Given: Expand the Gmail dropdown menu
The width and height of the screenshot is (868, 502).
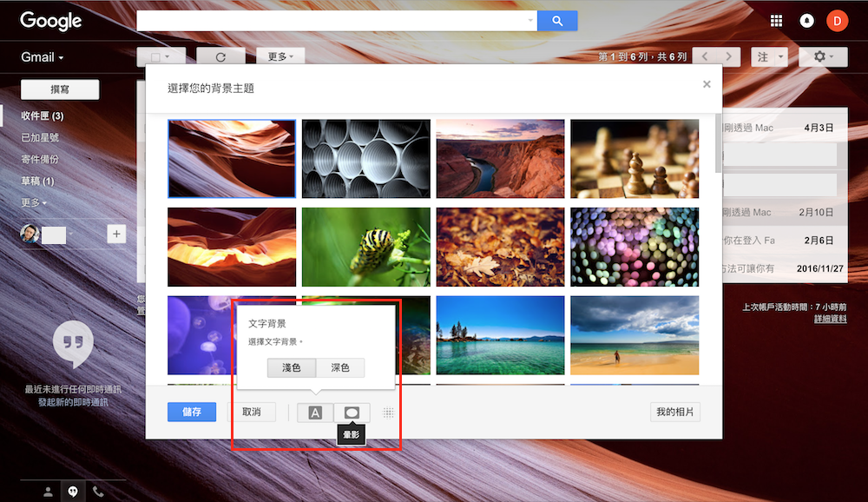Looking at the screenshot, I should tap(42, 57).
